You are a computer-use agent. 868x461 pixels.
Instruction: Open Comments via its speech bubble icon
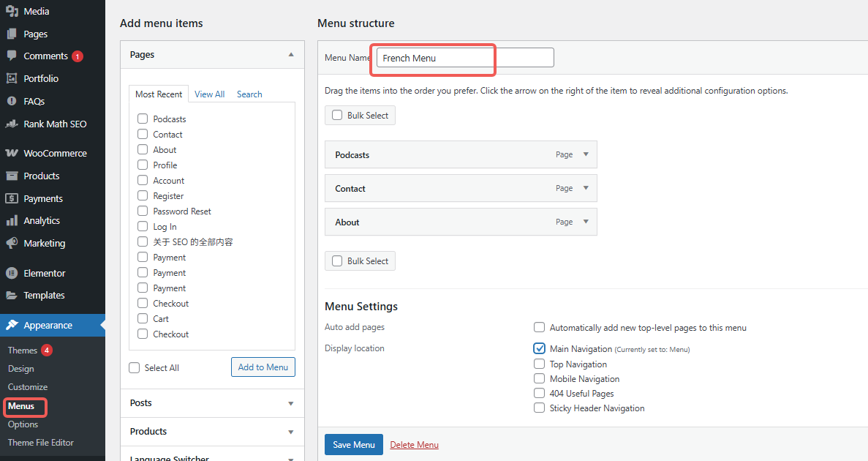click(x=12, y=56)
